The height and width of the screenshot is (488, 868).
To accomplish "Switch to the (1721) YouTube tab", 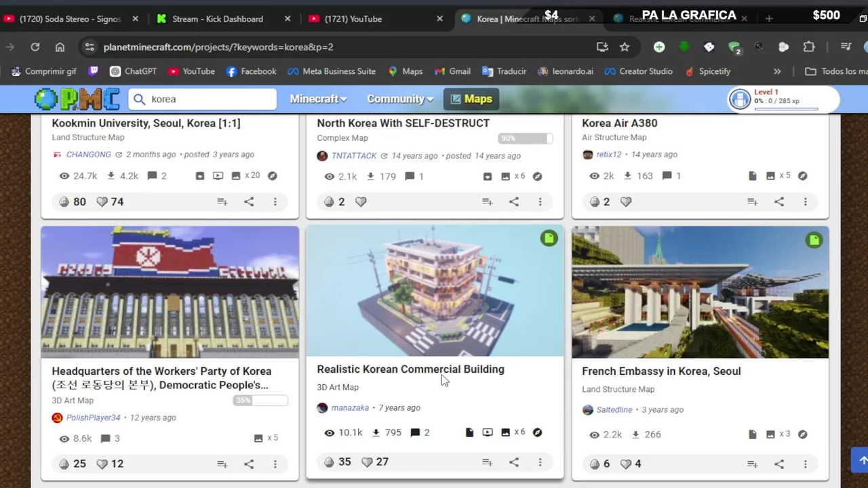I will click(x=376, y=19).
